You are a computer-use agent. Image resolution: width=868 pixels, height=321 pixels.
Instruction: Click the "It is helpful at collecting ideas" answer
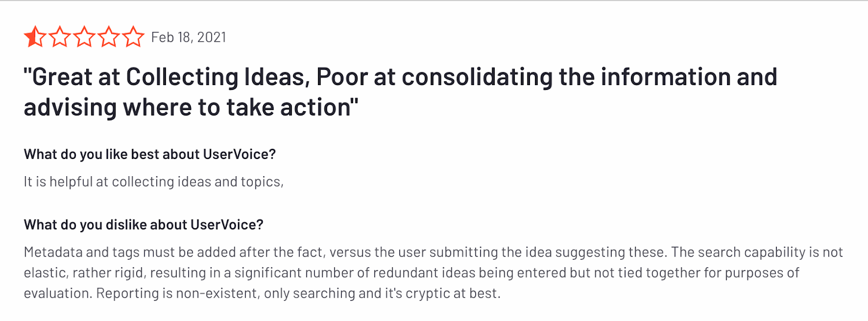coord(154,182)
